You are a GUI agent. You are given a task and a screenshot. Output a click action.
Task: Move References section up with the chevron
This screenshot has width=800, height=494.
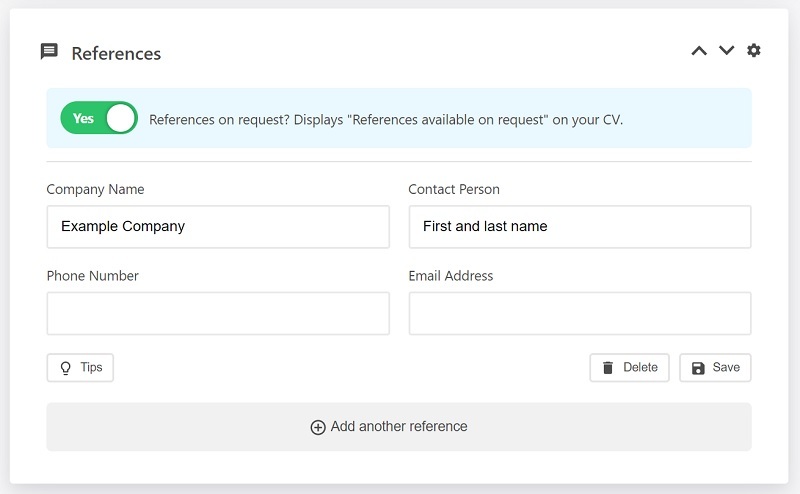[x=699, y=51]
